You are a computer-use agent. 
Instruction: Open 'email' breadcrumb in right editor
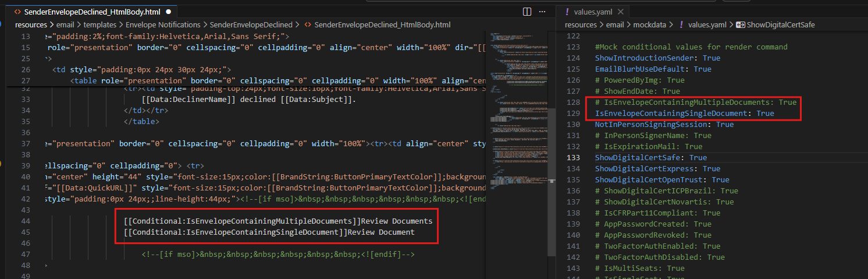[x=614, y=24]
